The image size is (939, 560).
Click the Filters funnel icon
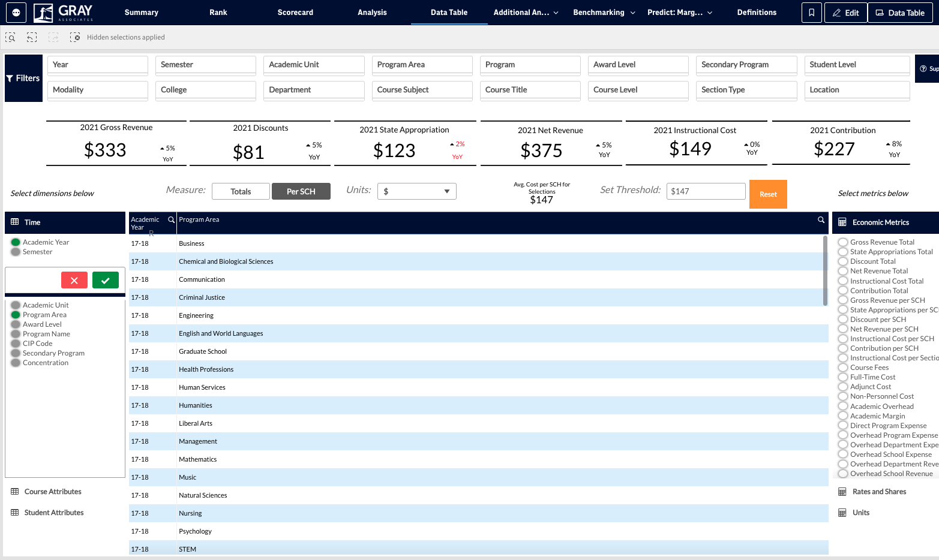click(x=10, y=79)
